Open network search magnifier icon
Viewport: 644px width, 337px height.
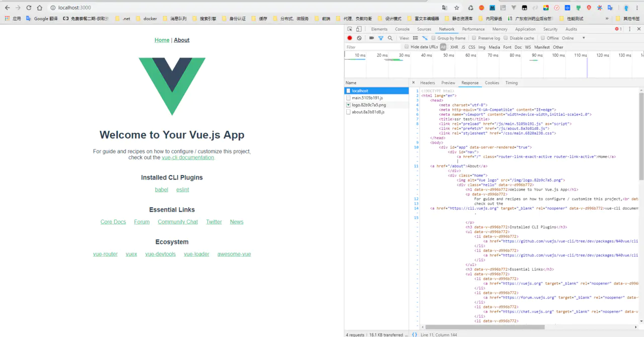click(x=390, y=38)
